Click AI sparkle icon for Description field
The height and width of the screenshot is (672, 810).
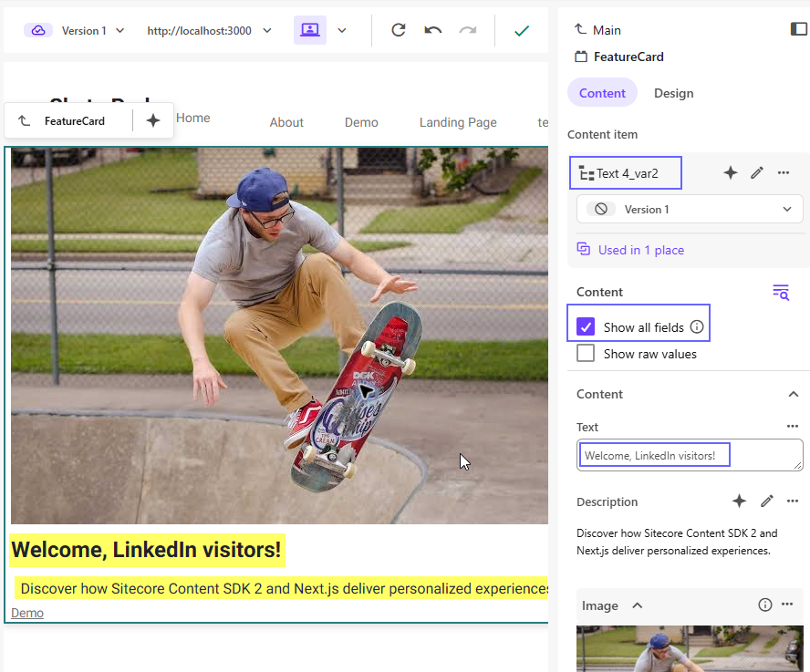(x=739, y=501)
